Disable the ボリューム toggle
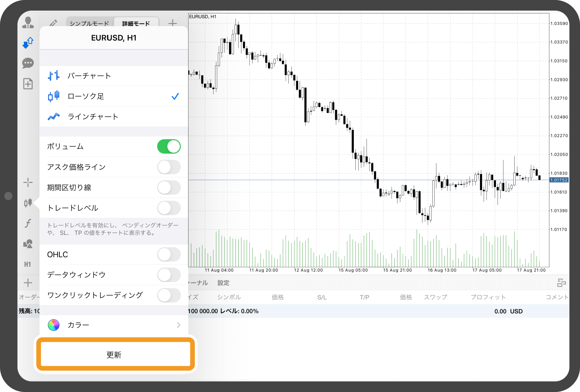 pyautogui.click(x=169, y=146)
